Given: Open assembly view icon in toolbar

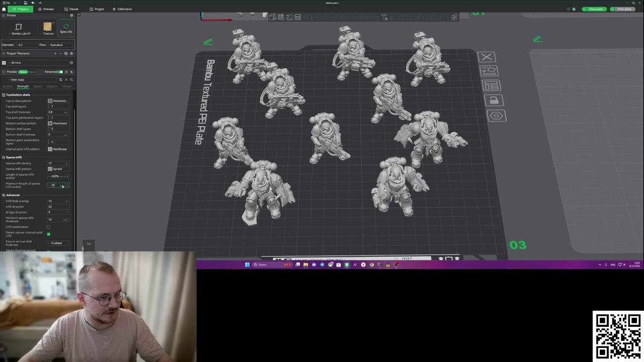Looking at the screenshot, I should [454, 17].
